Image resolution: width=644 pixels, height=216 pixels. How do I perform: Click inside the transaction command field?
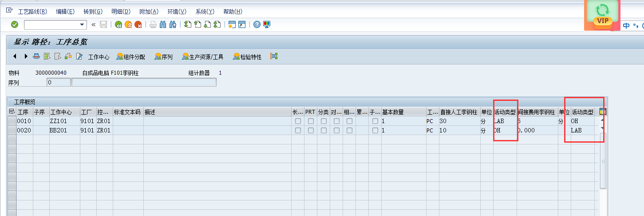[x=51, y=24]
